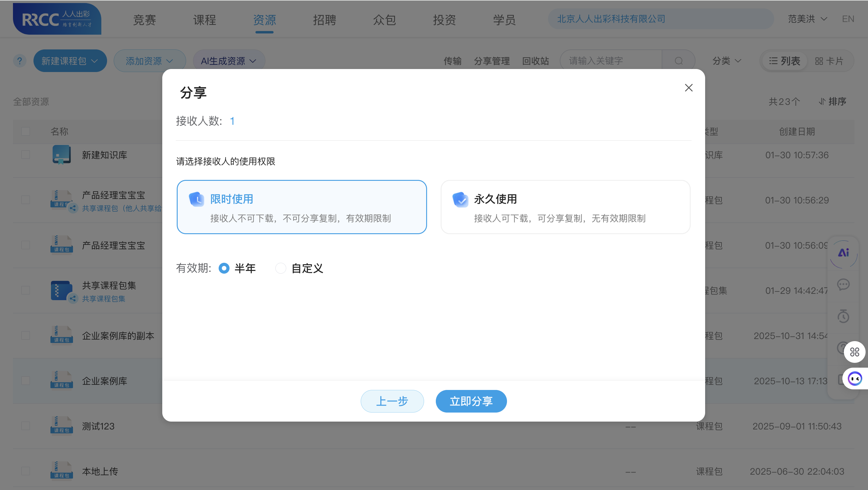868x490 pixels.
Task: Open the 学员 menu item
Action: [504, 20]
